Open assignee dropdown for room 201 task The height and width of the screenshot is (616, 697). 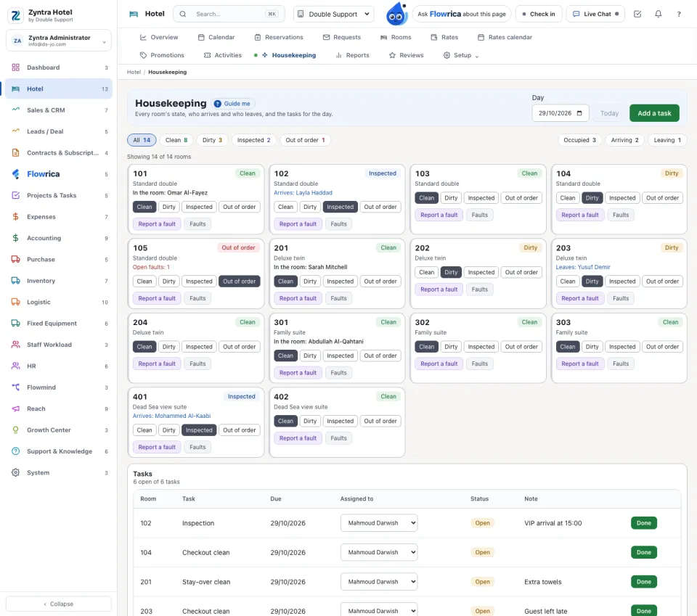(379, 582)
